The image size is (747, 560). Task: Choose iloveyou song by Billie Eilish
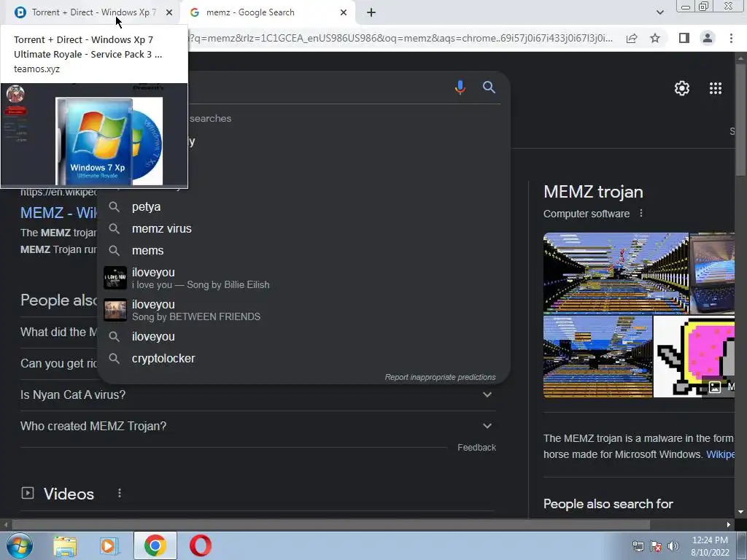(x=303, y=278)
